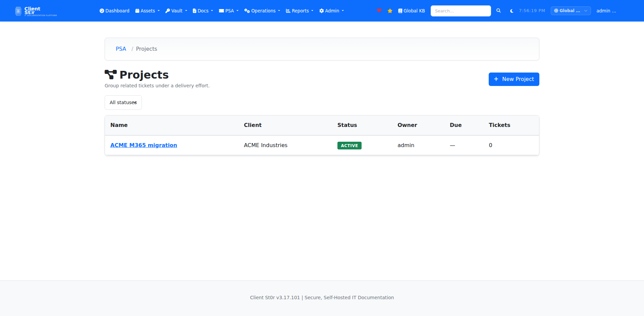This screenshot has height=316, width=644.
Task: Open the Global organization selector
Action: (x=571, y=11)
